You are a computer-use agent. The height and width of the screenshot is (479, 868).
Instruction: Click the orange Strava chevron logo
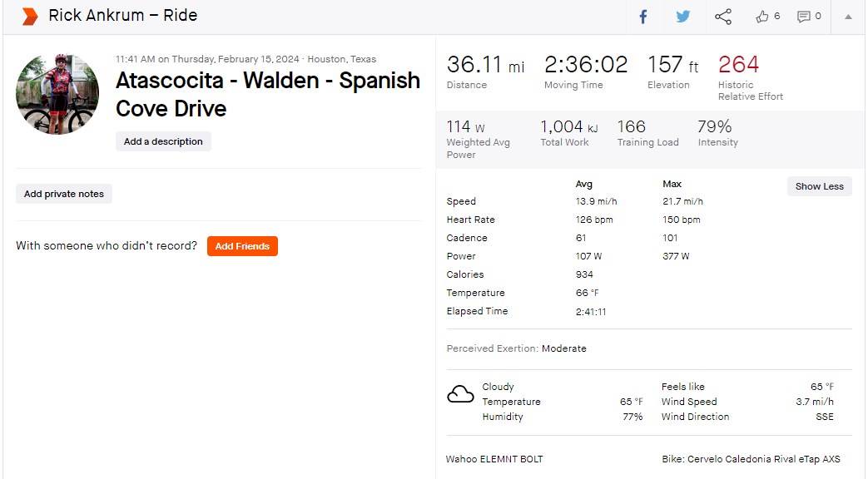tap(29, 17)
